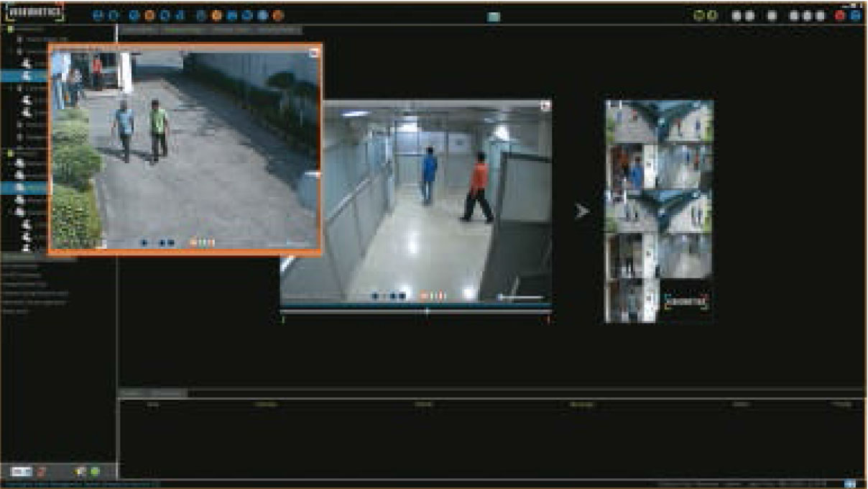The width and height of the screenshot is (868, 489).
Task: Click the last orange circular icon in top toolbar
Action: 278,15
